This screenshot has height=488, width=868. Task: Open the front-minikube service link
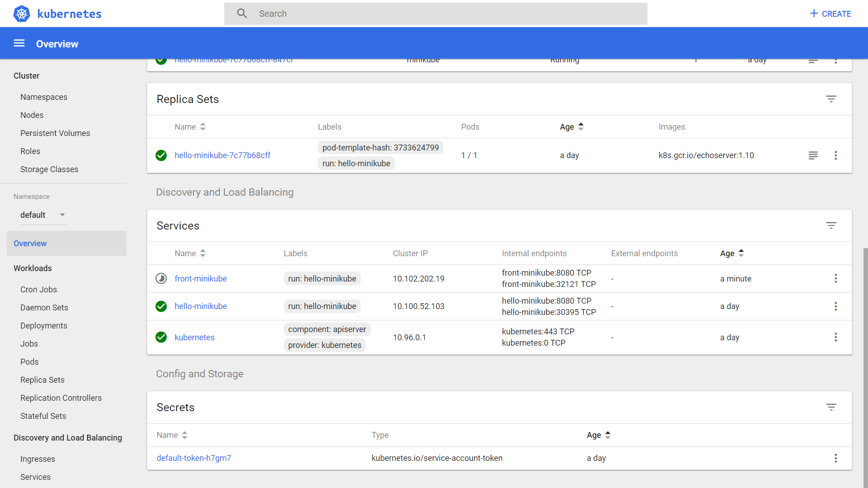(x=201, y=279)
